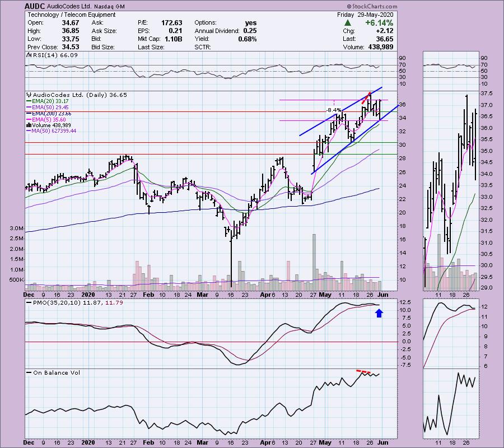Screen dimensions: 504x448
Task: Click the 16 label on the main price axis
Action: tap(403, 240)
